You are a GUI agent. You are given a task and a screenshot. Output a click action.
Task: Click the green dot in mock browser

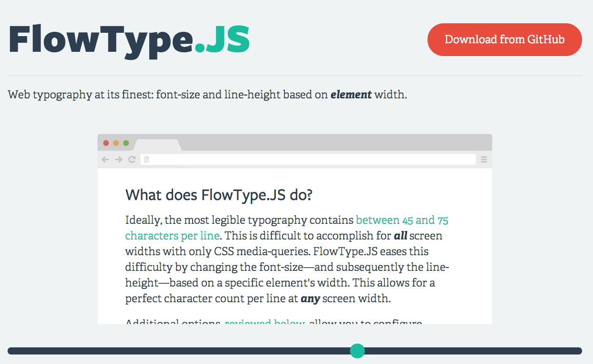(126, 143)
